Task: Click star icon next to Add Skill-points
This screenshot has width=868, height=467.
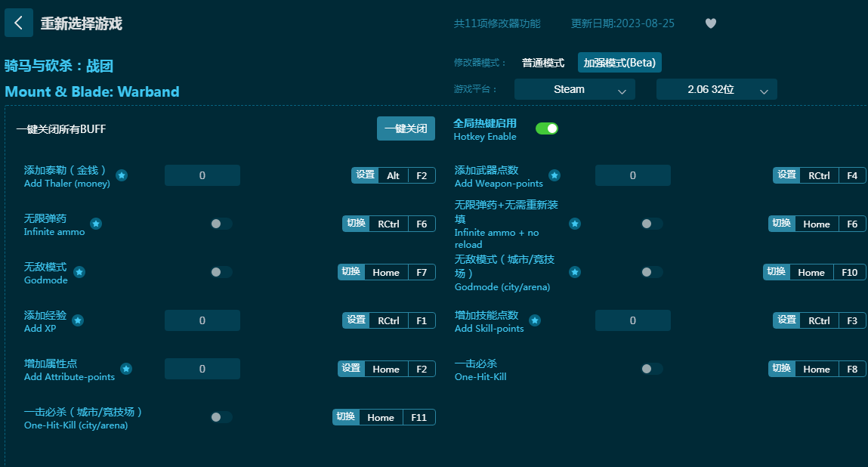Action: [x=535, y=320]
